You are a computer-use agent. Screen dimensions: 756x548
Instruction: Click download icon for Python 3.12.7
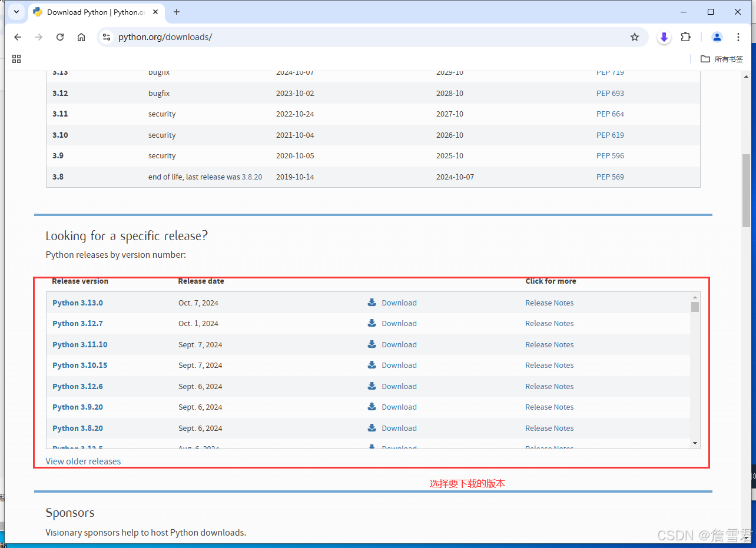pyautogui.click(x=372, y=323)
